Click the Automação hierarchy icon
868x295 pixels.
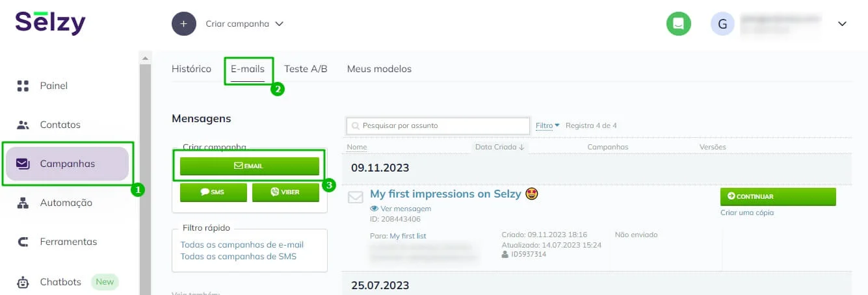(23, 203)
